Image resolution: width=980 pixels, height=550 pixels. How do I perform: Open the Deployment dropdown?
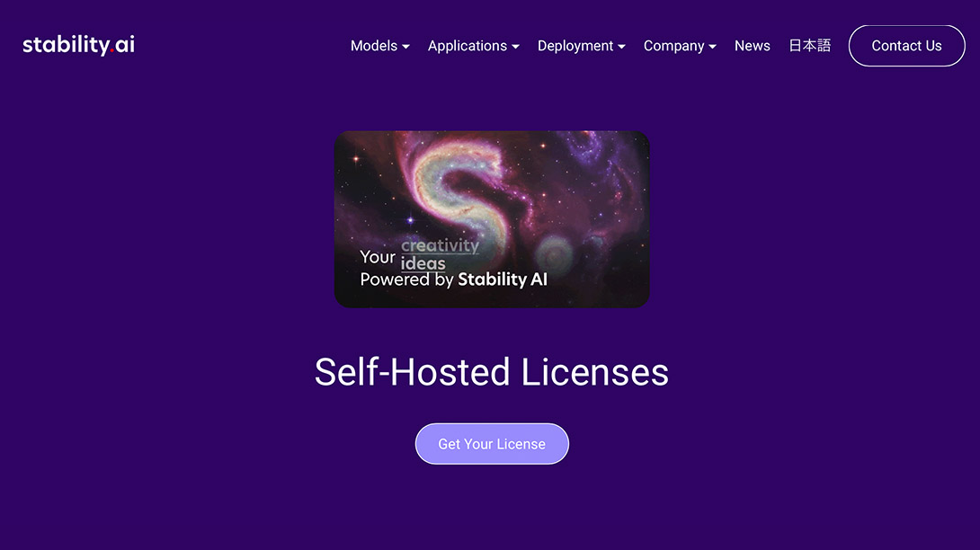581,46
